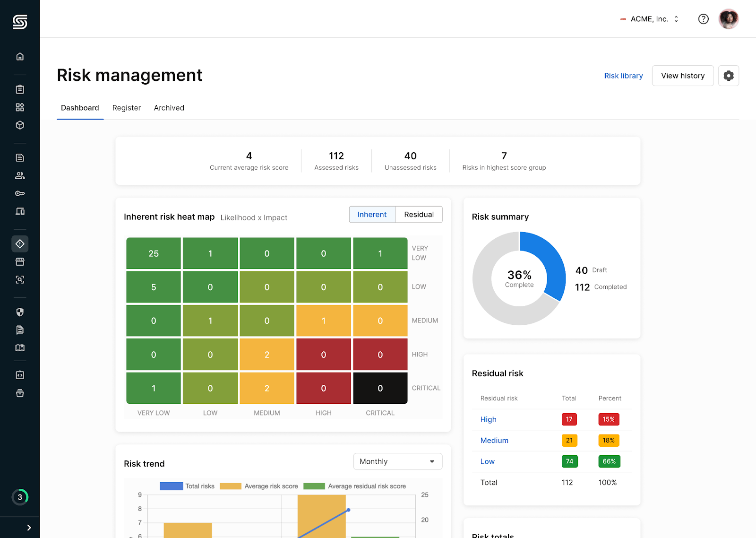Open the storefront icon in sidebar

coord(20,261)
